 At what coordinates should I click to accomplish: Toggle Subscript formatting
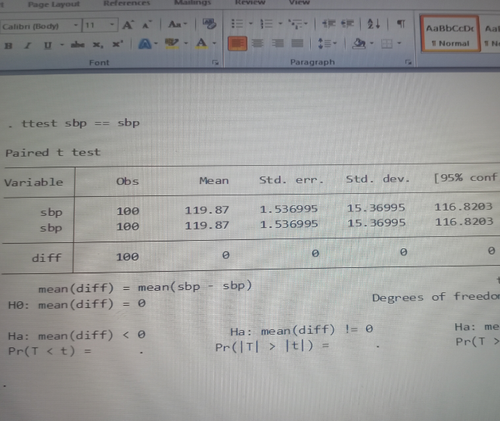(x=98, y=44)
